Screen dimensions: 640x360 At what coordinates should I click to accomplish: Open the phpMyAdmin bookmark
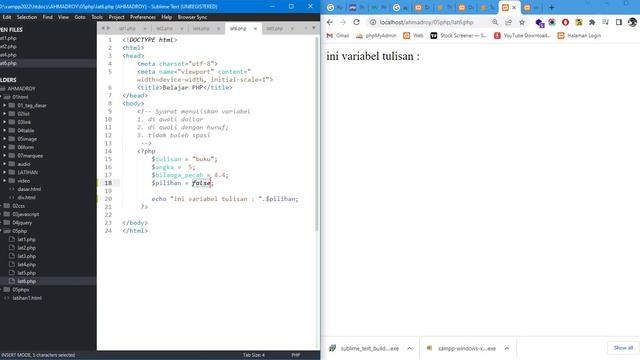point(376,36)
